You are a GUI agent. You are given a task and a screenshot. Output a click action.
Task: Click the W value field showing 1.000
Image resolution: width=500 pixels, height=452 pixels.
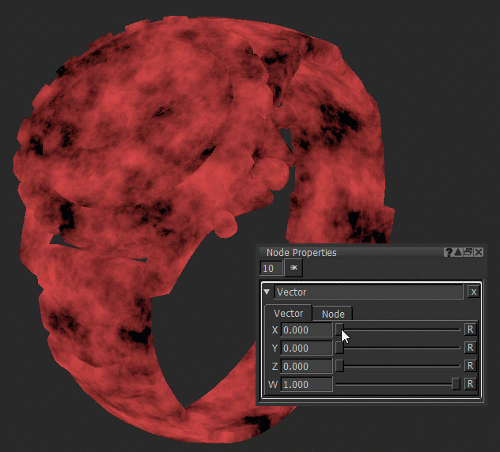pos(307,384)
